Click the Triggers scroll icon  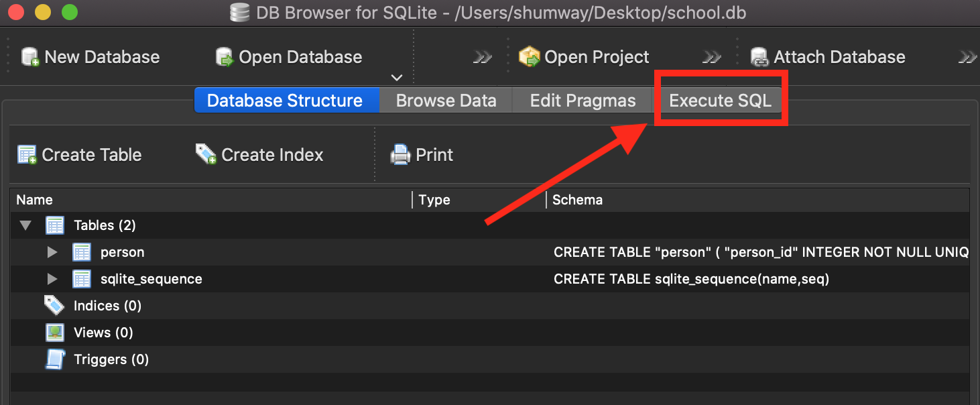tap(55, 359)
